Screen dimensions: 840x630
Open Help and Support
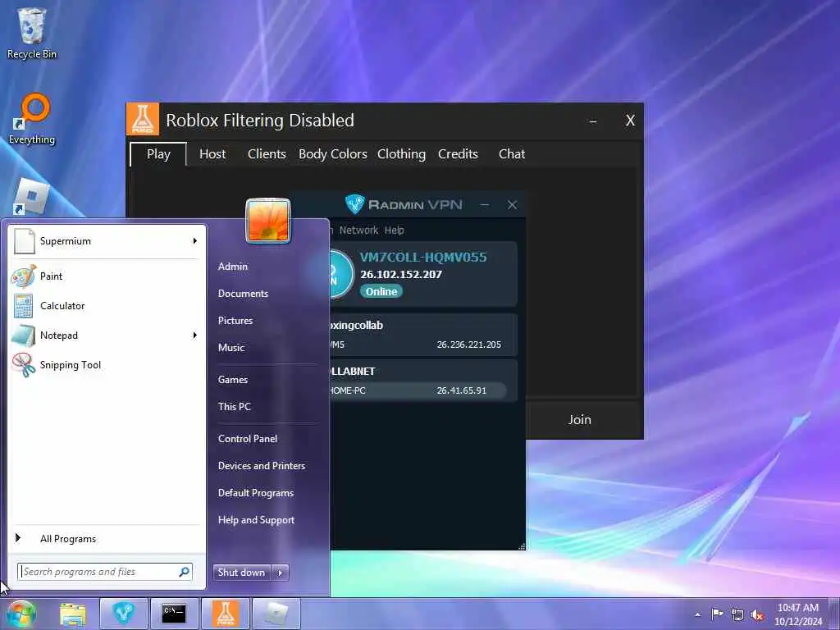click(x=257, y=520)
